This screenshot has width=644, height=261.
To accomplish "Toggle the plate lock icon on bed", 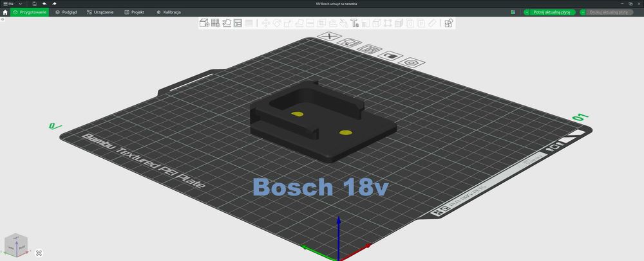I will 391,56.
